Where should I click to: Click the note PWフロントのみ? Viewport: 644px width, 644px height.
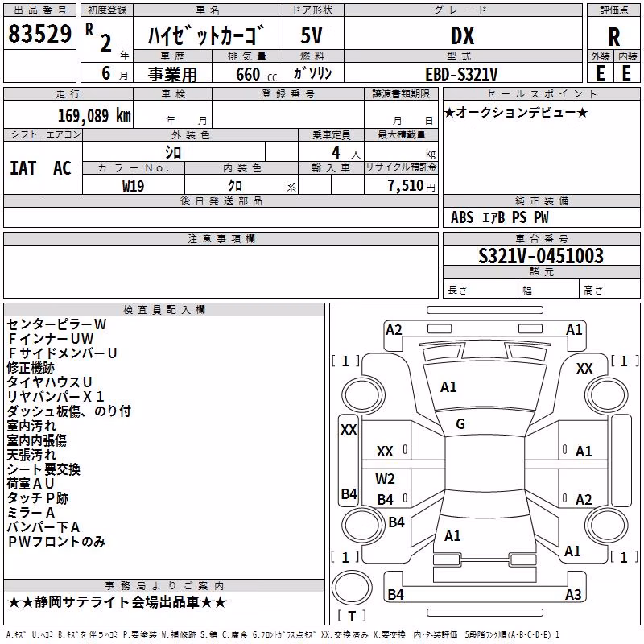click(56, 542)
